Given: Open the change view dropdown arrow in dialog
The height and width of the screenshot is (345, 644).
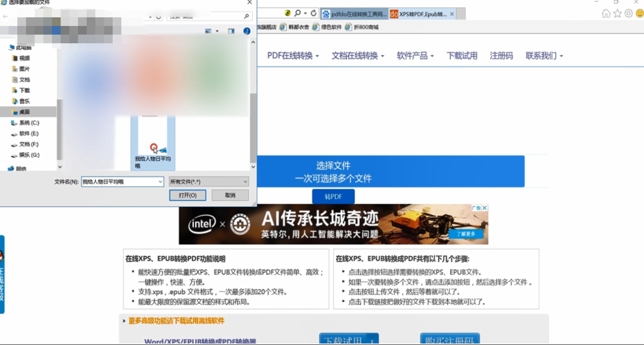Looking at the screenshot, I should [x=217, y=31].
